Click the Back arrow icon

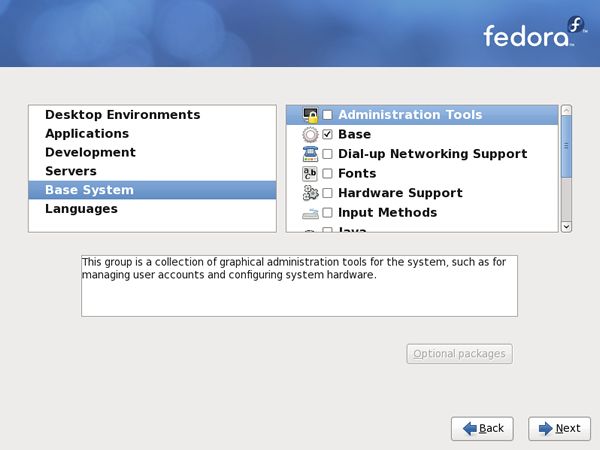point(470,429)
